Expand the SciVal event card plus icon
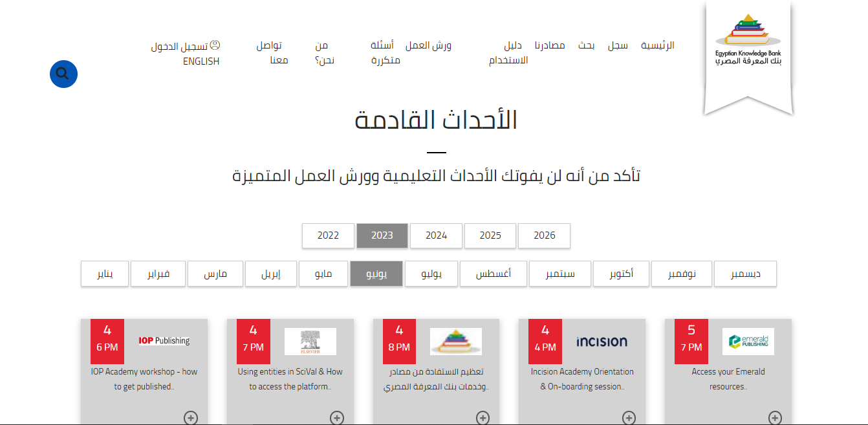Screen dimensions: 868x425 point(337,417)
